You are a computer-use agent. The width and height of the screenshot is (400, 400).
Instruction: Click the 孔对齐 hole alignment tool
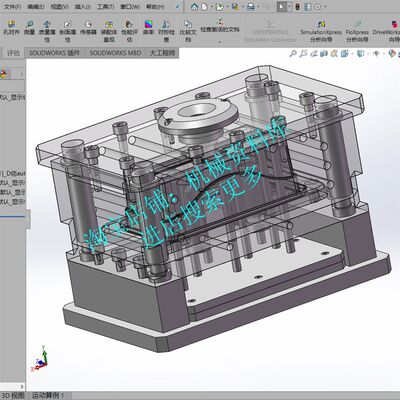click(x=11, y=28)
